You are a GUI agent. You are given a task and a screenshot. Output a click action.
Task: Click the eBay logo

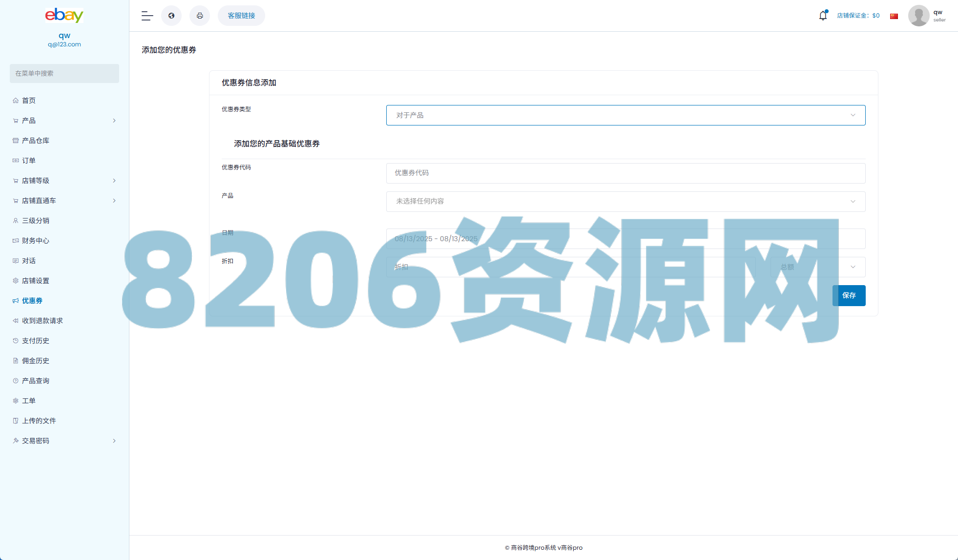coord(64,15)
